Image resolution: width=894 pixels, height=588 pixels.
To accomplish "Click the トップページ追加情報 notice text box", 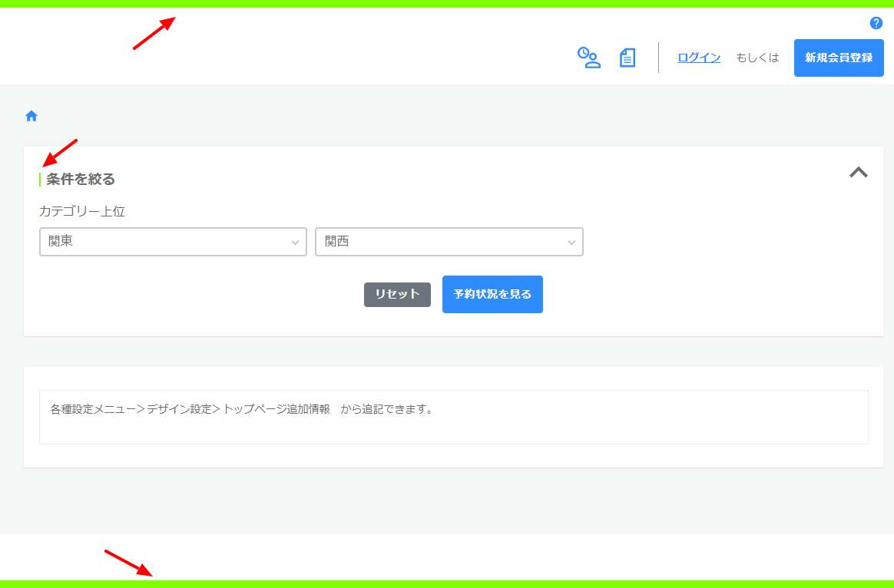I will (453, 417).
